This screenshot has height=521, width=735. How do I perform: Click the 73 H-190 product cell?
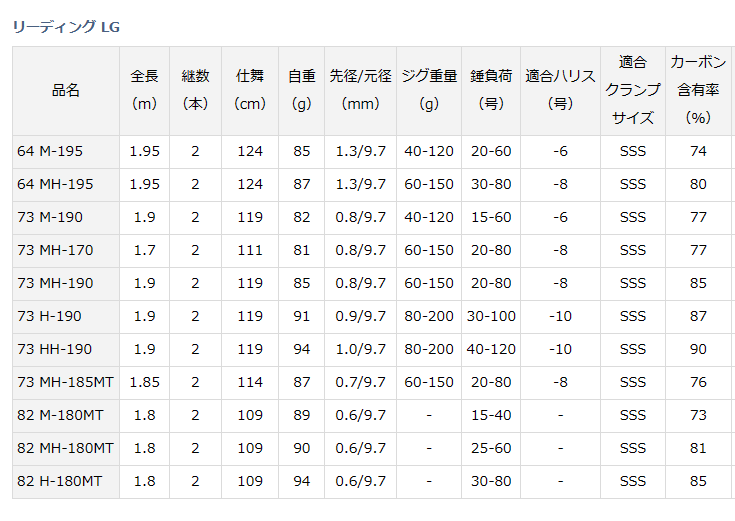(66, 317)
